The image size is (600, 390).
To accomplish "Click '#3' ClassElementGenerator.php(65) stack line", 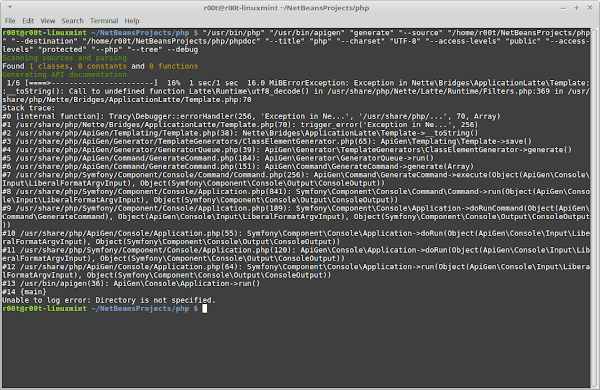I will [267, 141].
